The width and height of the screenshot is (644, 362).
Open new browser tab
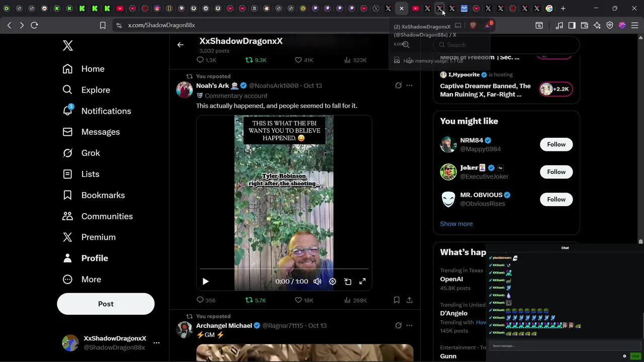(563, 9)
